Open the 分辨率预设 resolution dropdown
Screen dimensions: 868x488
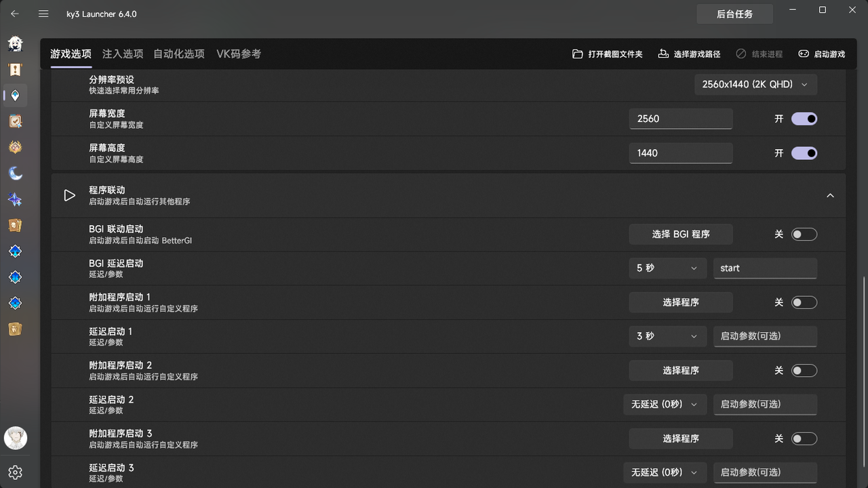[x=755, y=85]
